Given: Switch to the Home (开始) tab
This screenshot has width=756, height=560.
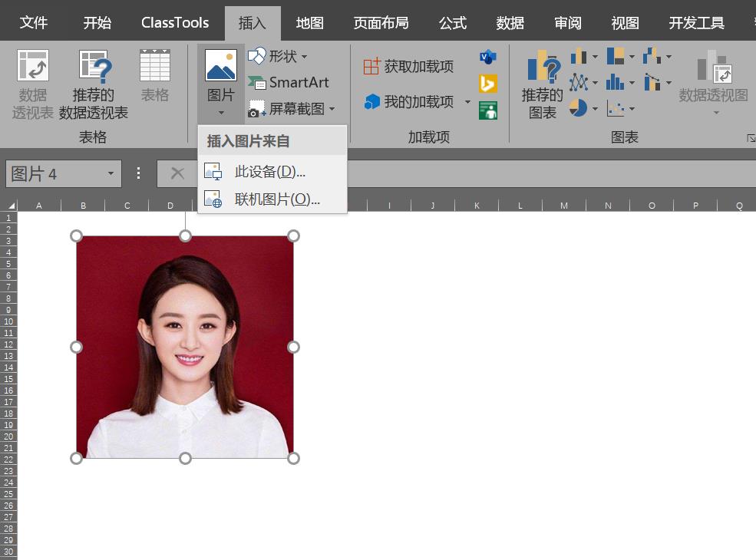Looking at the screenshot, I should click(97, 23).
